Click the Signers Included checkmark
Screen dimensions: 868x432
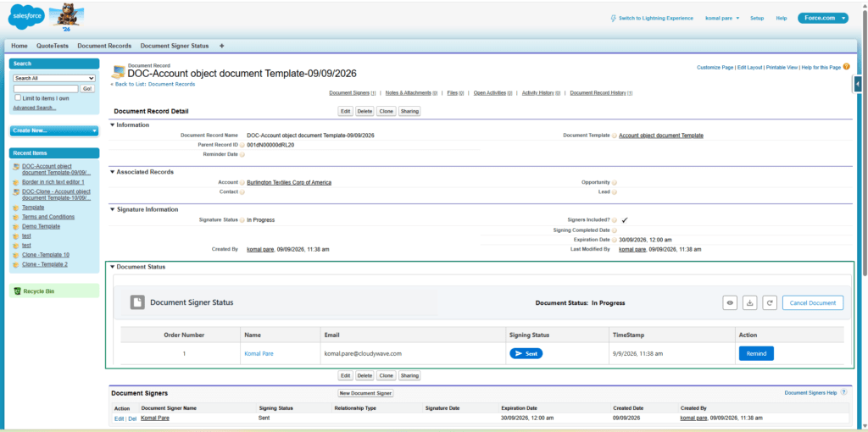[625, 220]
